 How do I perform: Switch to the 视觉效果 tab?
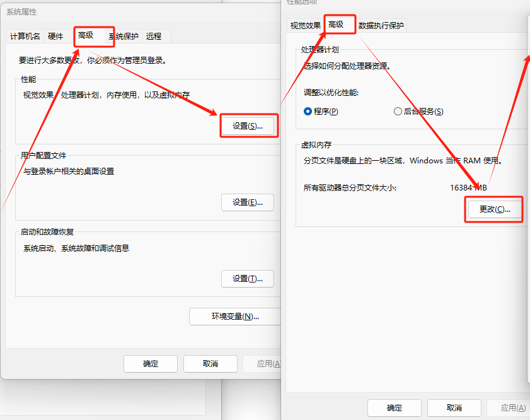[x=306, y=25]
